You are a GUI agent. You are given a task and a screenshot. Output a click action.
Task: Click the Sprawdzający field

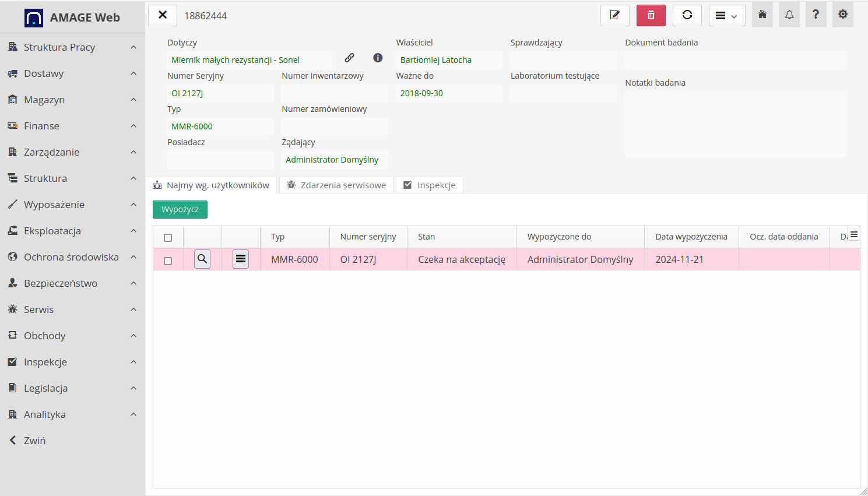point(563,60)
